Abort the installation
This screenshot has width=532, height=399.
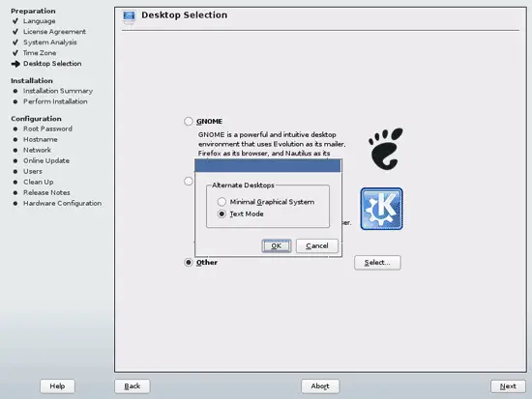[320, 386]
